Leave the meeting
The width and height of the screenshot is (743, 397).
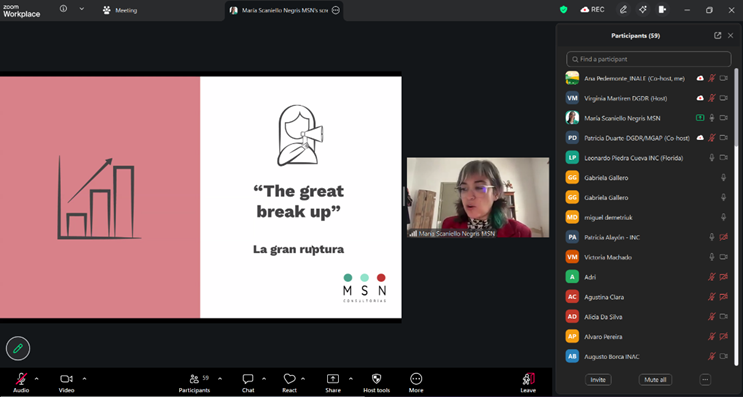click(x=528, y=383)
